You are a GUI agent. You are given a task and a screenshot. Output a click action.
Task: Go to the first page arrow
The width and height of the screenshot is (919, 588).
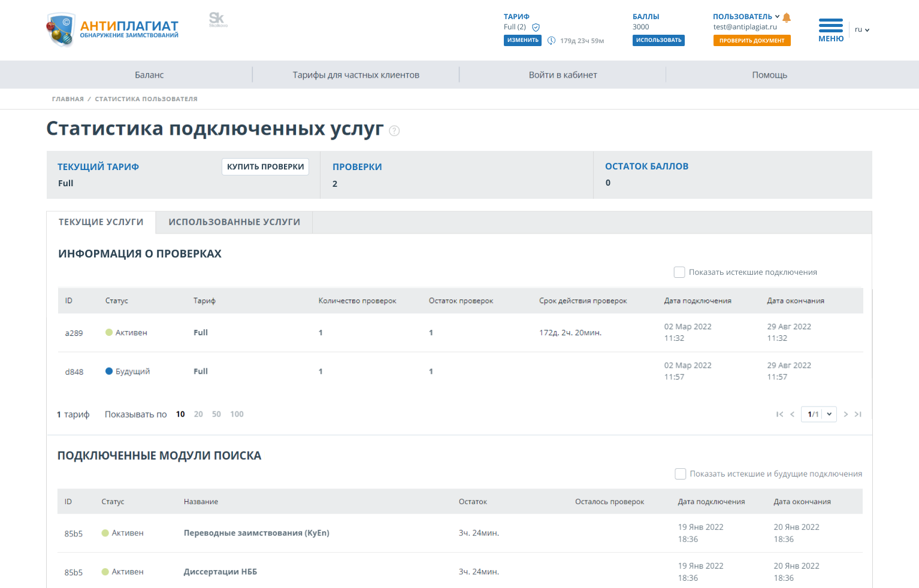pos(779,414)
